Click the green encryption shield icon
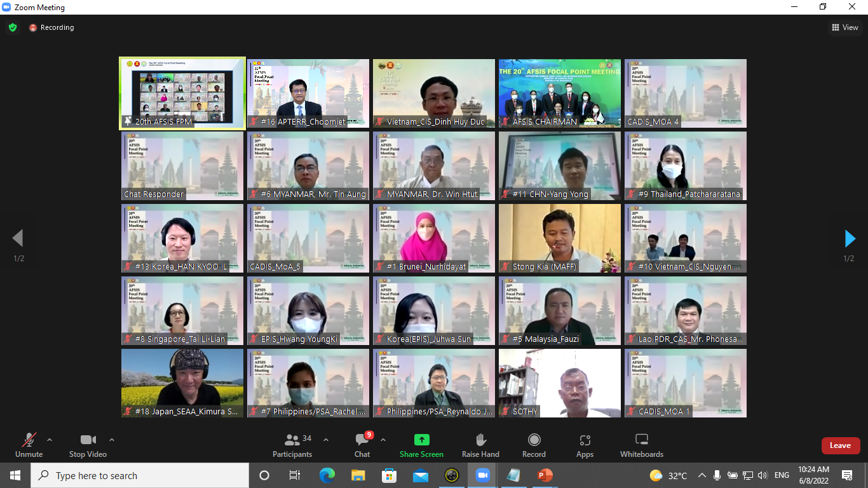Viewport: 868px width, 488px height. [12, 27]
